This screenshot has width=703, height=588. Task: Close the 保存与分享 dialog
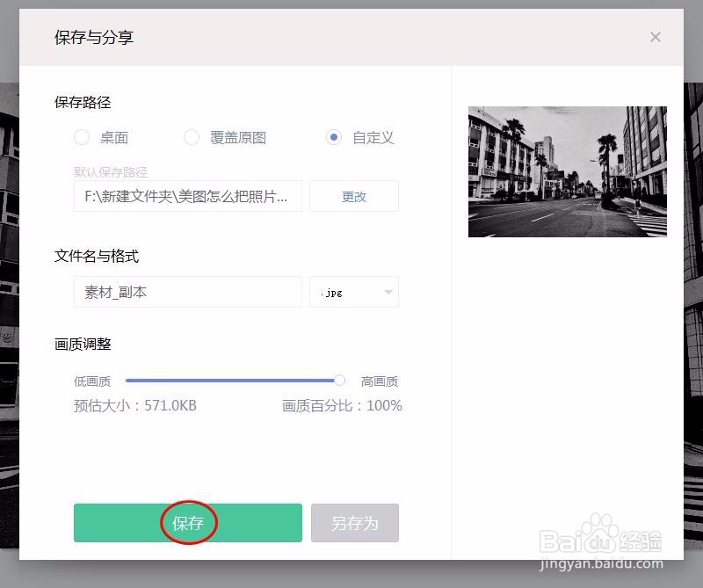click(x=655, y=37)
